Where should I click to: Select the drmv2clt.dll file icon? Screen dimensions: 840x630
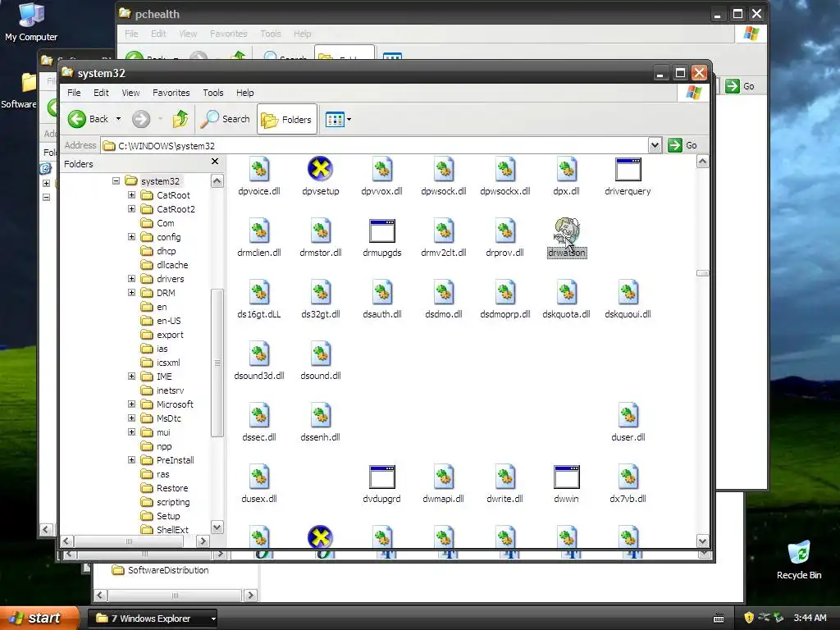[x=444, y=231]
